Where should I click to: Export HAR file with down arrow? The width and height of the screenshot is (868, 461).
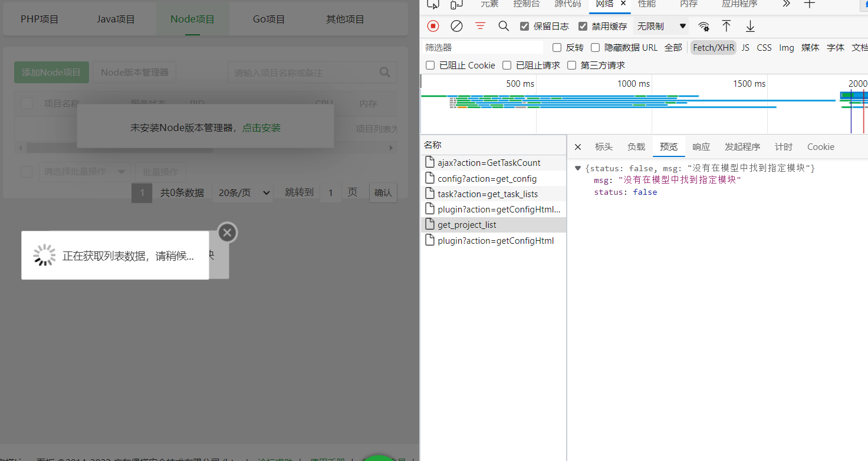(x=750, y=26)
